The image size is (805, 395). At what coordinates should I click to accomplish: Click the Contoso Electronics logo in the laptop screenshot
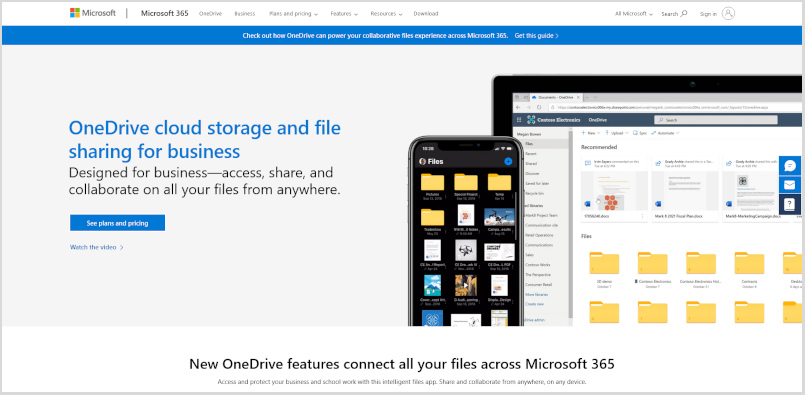point(553,120)
